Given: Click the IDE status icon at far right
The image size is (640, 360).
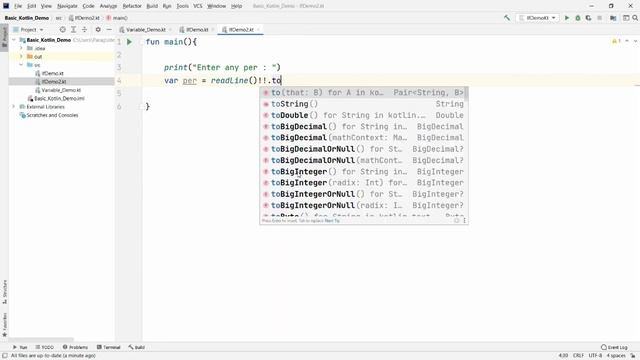Looking at the screenshot, I should (633, 356).
